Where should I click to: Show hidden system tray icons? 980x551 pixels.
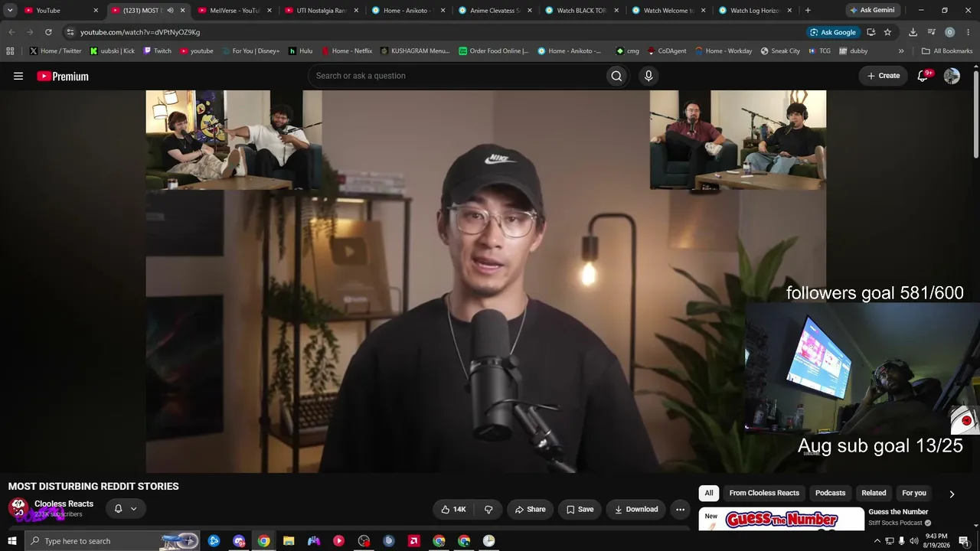coord(877,541)
